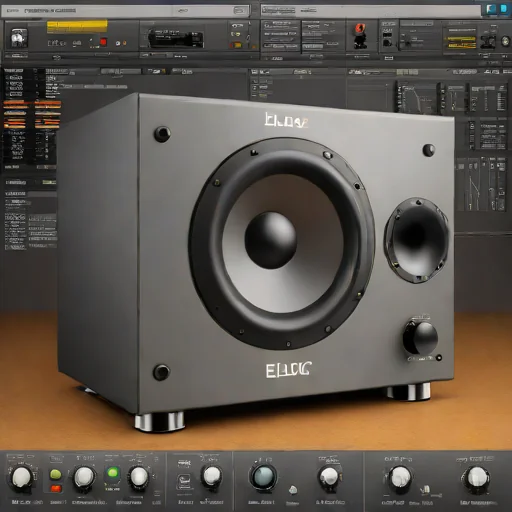512x512 pixels.
Task: Click the small gray gem icon right of the teal knob
Action: (x=293, y=490)
